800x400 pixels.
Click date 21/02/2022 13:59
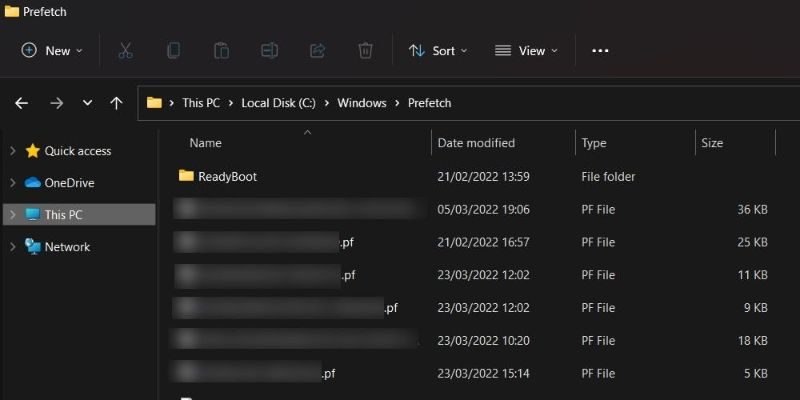pyautogui.click(x=483, y=177)
